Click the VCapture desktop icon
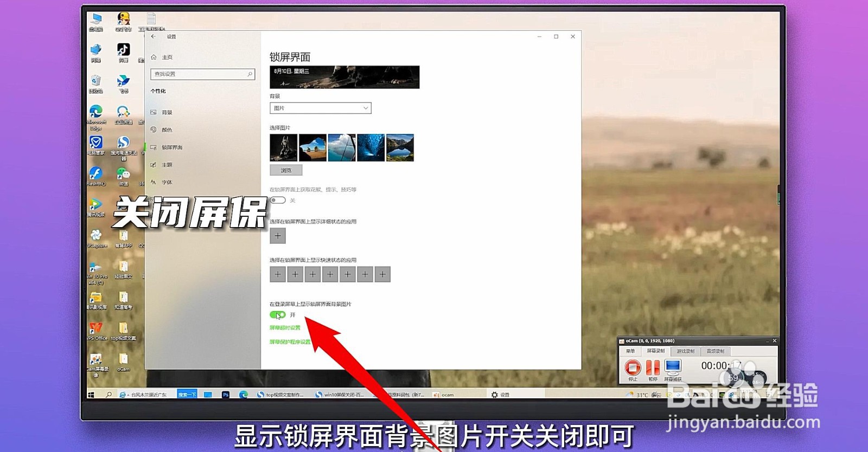 coord(97,238)
